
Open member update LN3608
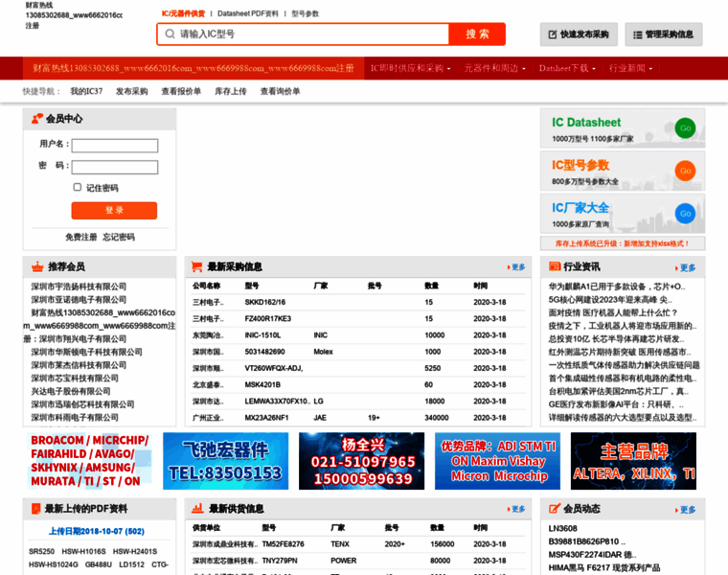[x=562, y=529]
